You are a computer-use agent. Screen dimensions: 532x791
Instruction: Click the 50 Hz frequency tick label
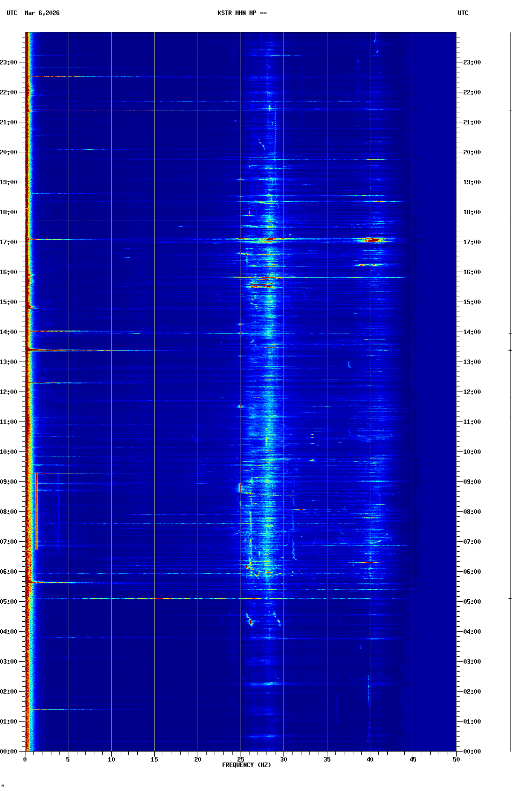point(456,759)
